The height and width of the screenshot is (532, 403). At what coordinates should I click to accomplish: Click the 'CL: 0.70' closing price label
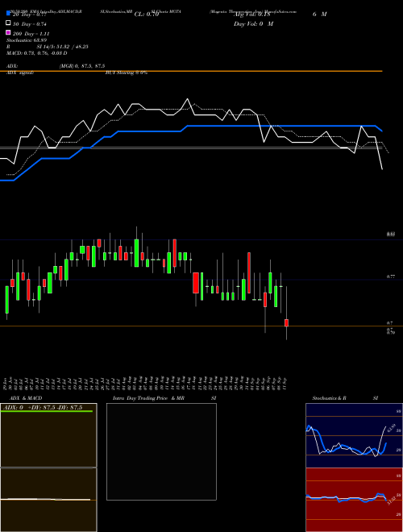tap(147, 15)
